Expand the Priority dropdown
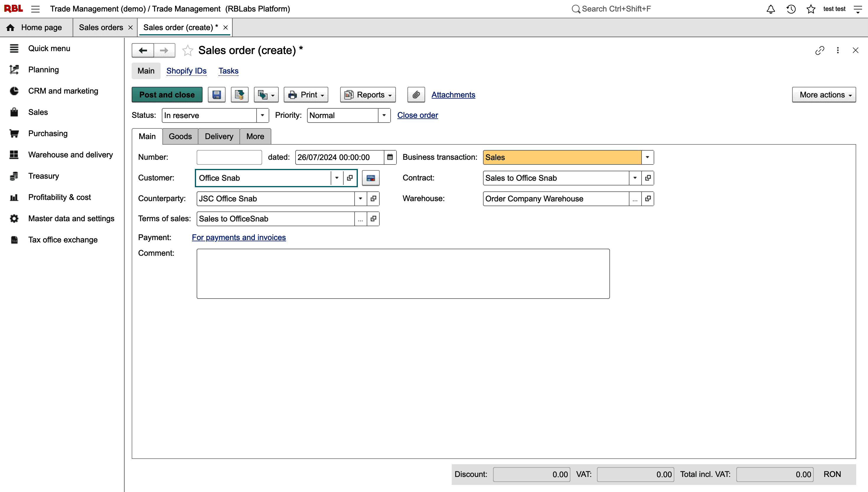The width and height of the screenshot is (868, 492). click(x=384, y=115)
